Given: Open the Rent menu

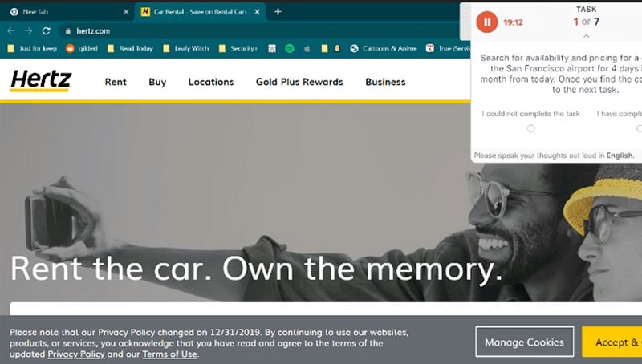Looking at the screenshot, I should (x=116, y=82).
